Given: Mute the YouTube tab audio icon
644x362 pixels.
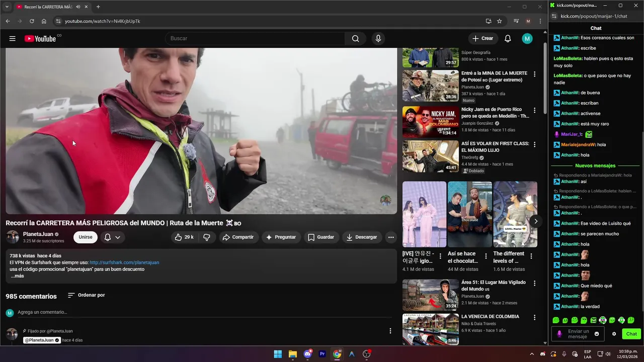Looking at the screenshot, I should (x=78, y=7).
